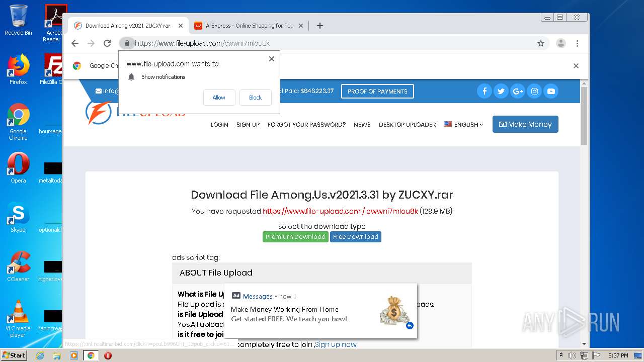Click the requested file URL link
This screenshot has height=362, width=644.
pos(340,211)
